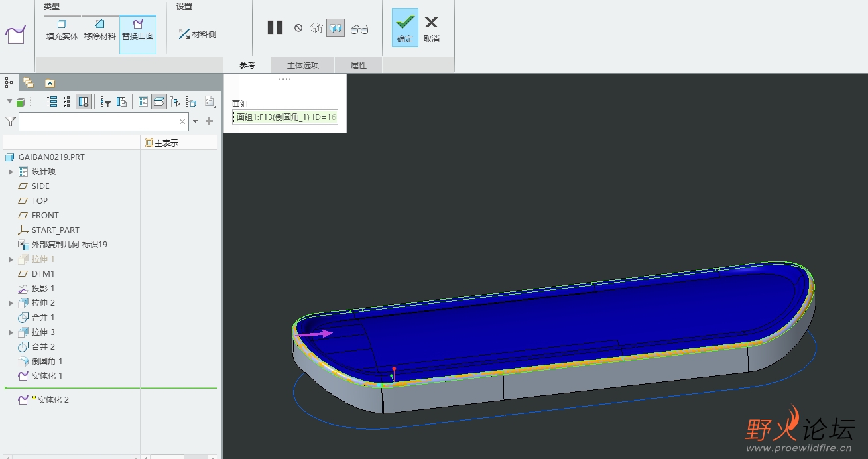Clear the model tree search field
The width and height of the screenshot is (868, 459).
point(182,122)
